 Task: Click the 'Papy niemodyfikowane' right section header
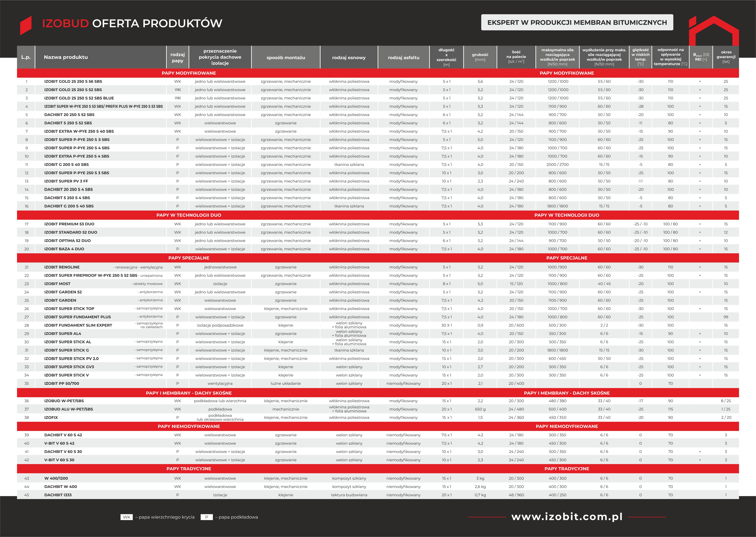point(567,426)
